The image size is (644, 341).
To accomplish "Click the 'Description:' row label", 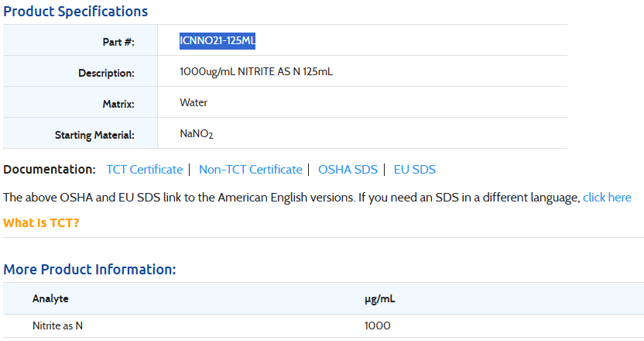I will pyautogui.click(x=106, y=73).
